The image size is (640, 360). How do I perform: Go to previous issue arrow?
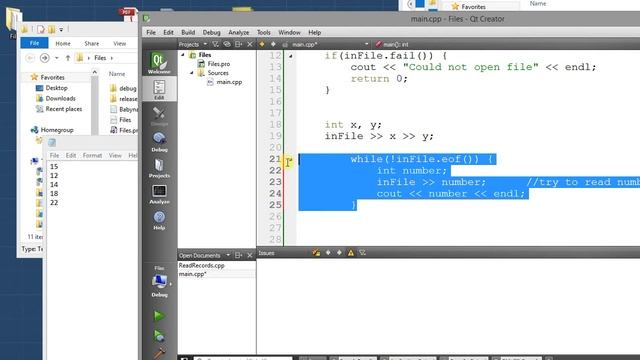[328, 253]
